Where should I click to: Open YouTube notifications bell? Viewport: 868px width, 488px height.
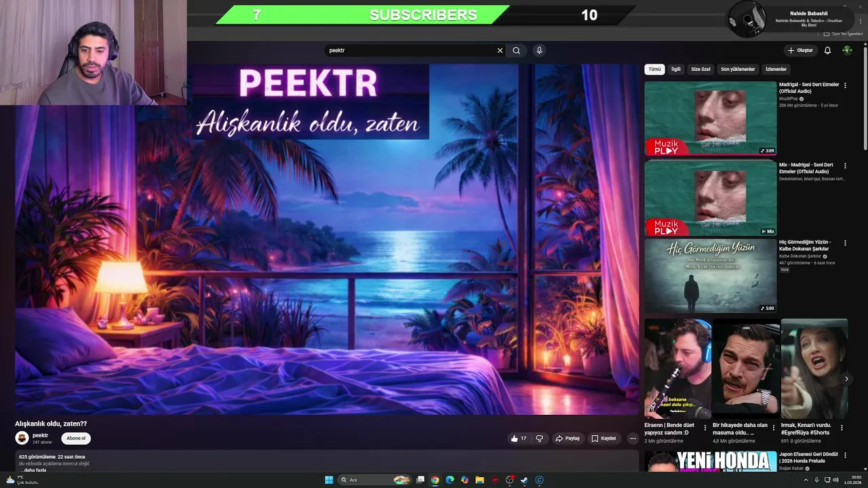[827, 50]
